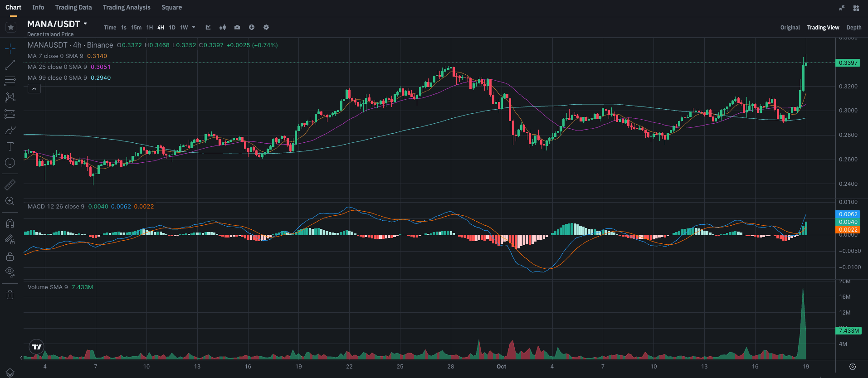Select the brush drawing tool

coord(10,131)
